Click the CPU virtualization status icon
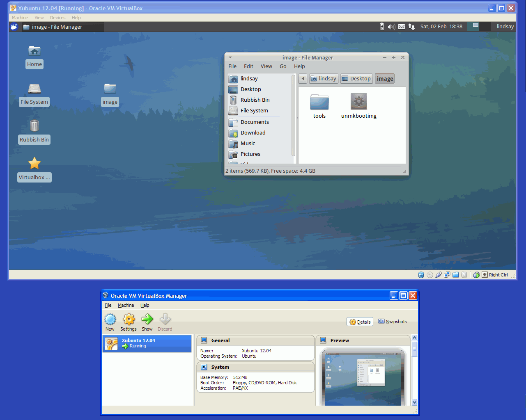526x420 pixels. click(x=464, y=275)
